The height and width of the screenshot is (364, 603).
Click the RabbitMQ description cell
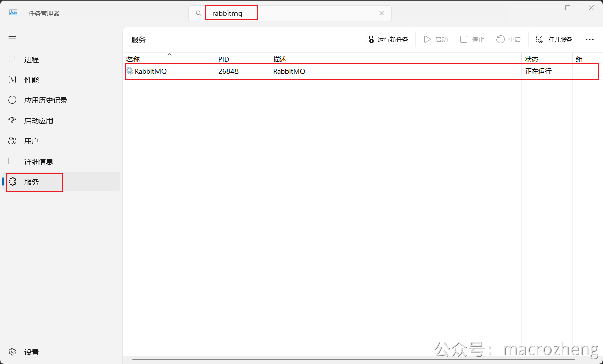(x=289, y=71)
